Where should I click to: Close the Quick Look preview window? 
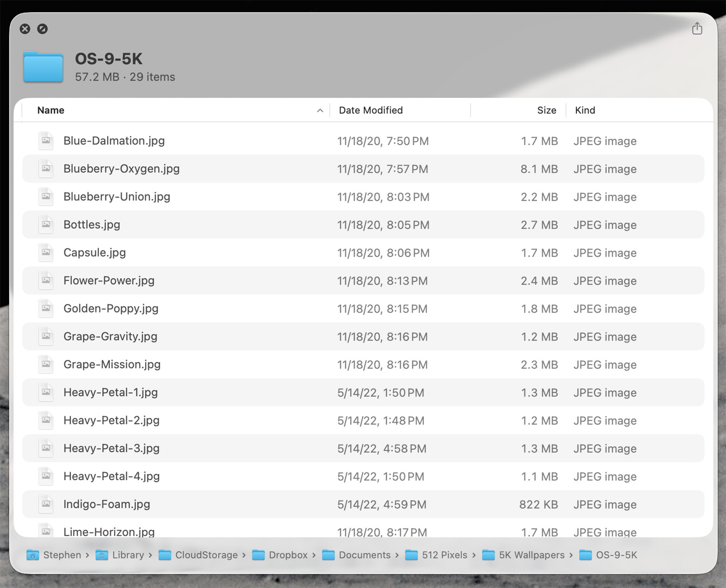click(x=25, y=29)
